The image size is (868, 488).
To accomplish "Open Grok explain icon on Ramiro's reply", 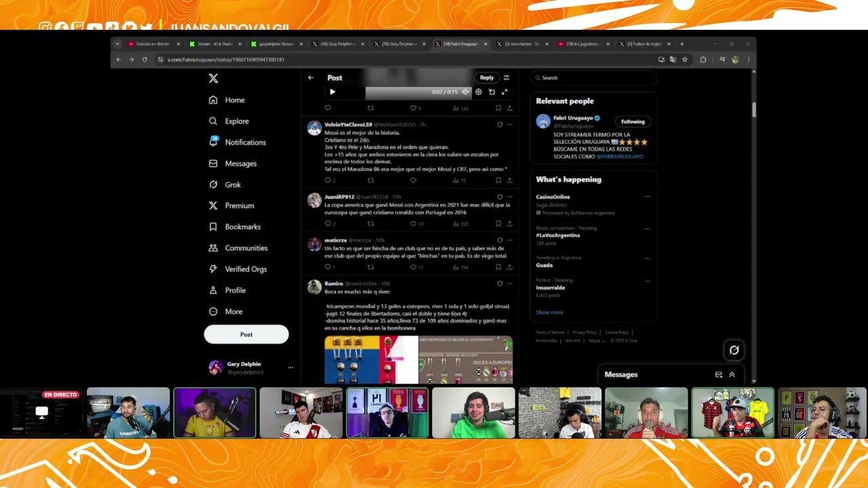I will [x=500, y=283].
